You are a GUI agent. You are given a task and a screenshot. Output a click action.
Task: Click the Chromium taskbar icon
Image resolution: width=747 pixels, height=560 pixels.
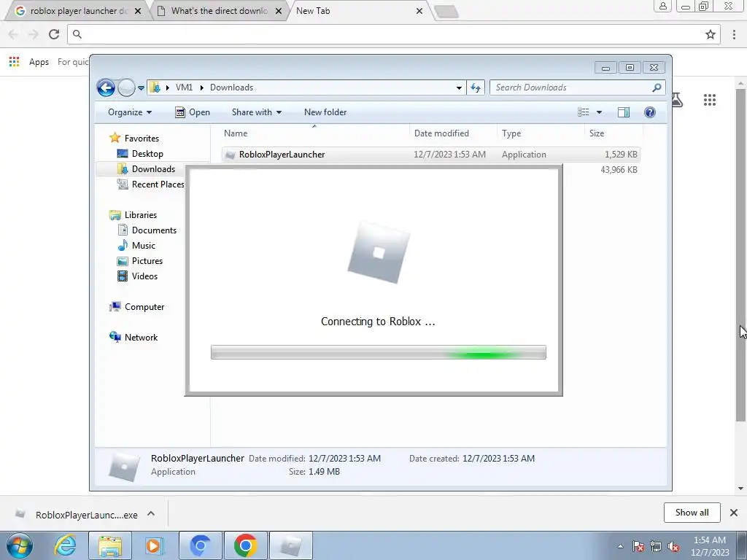pos(200,545)
